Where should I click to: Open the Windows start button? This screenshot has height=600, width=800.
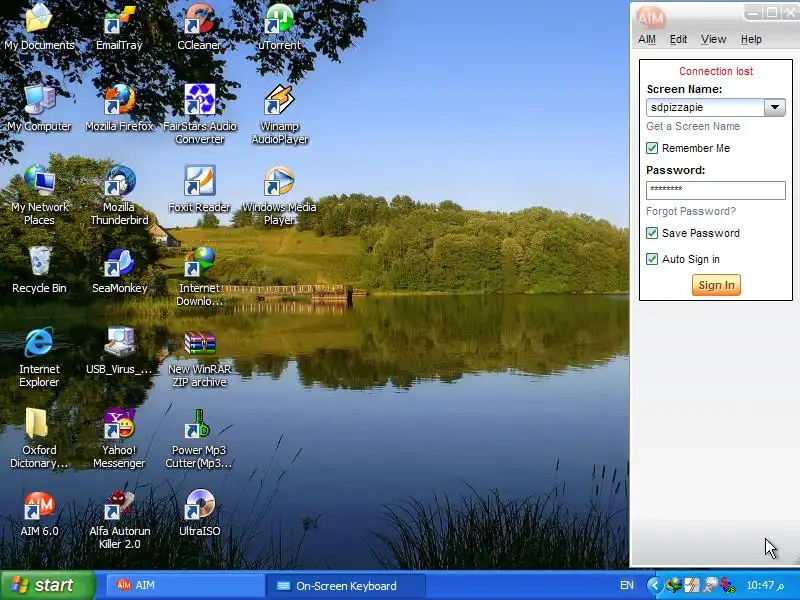click(x=47, y=585)
